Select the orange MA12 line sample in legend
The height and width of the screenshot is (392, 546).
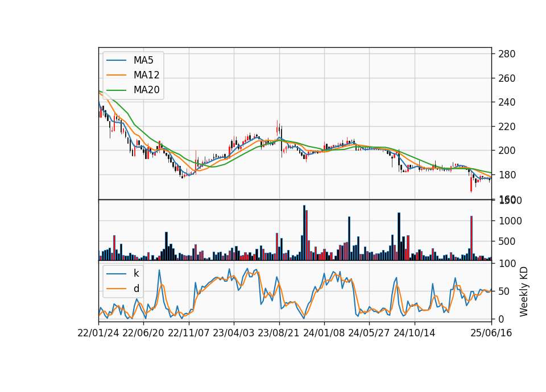tap(116, 75)
